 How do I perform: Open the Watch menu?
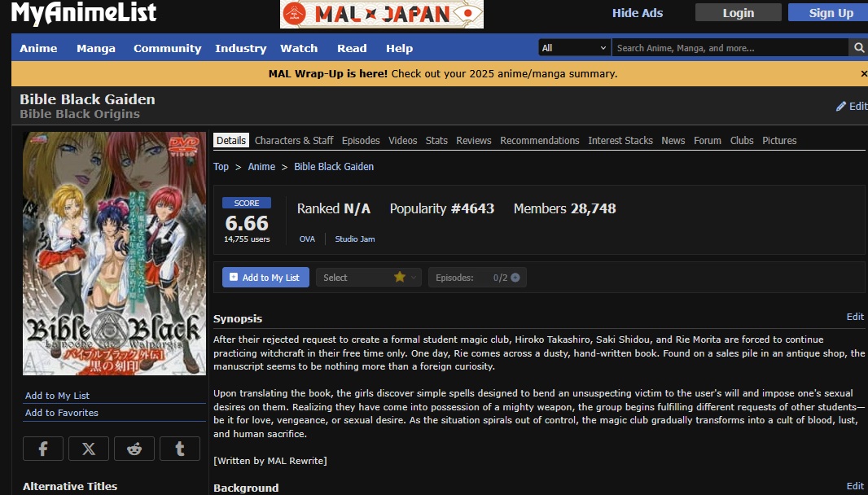(x=299, y=48)
